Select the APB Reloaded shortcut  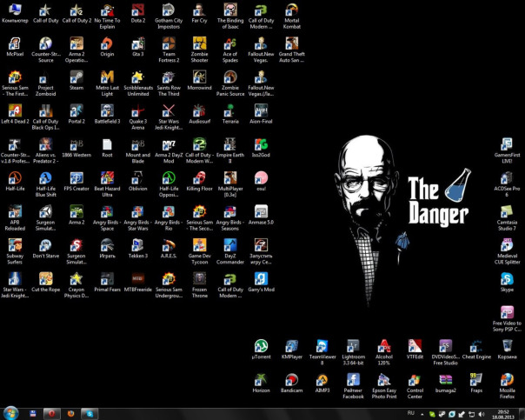coord(15,218)
